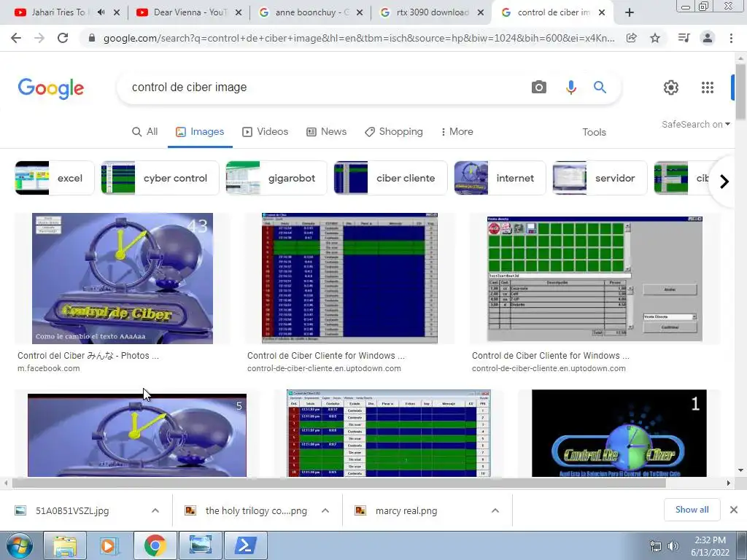Filter by the excel chip
The width and height of the screenshot is (747, 560).
coord(54,178)
